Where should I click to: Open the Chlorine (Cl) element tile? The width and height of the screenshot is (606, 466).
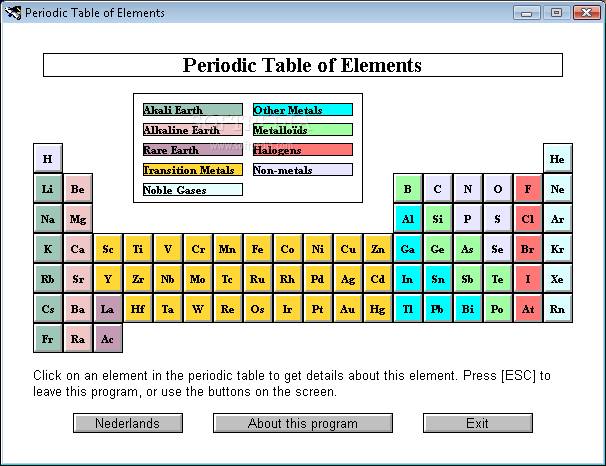pos(527,219)
